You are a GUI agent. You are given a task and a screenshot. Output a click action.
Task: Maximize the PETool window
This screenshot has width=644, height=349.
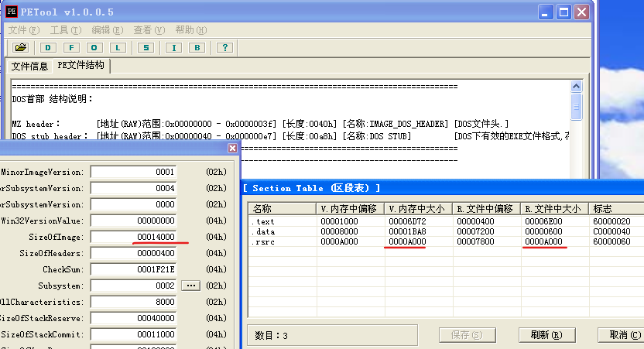[x=564, y=12]
